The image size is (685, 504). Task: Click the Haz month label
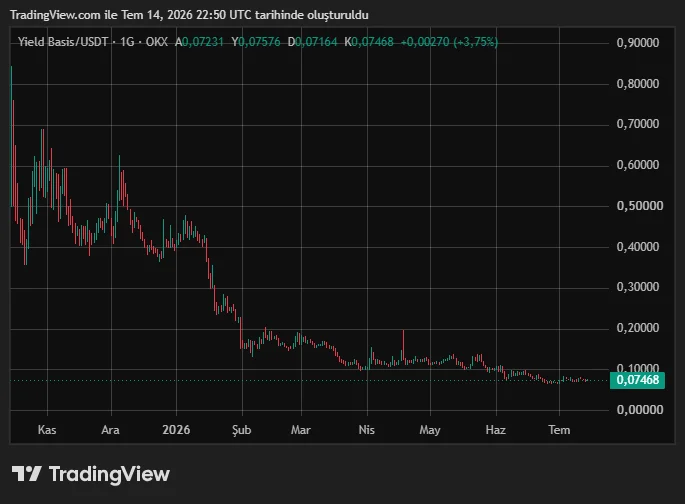495,430
